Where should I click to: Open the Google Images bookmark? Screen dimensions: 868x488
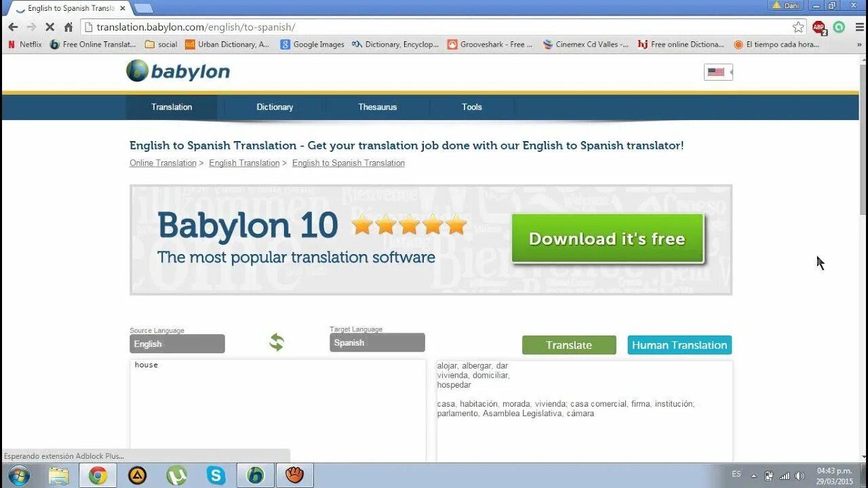313,45
